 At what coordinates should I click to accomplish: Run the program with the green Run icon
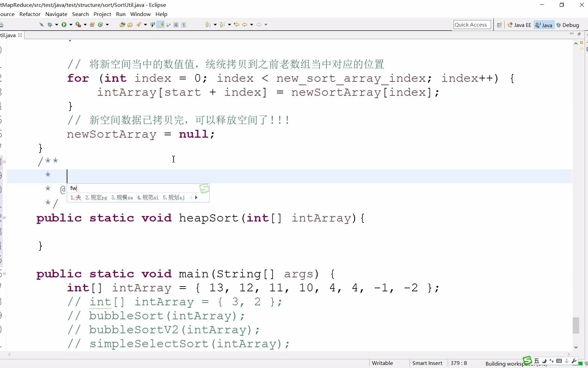(x=64, y=24)
